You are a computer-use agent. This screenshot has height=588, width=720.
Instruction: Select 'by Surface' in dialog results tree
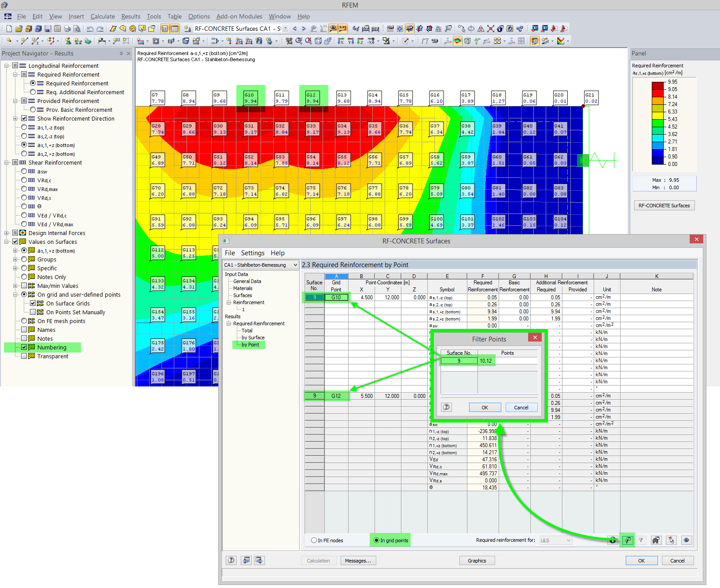[253, 338]
